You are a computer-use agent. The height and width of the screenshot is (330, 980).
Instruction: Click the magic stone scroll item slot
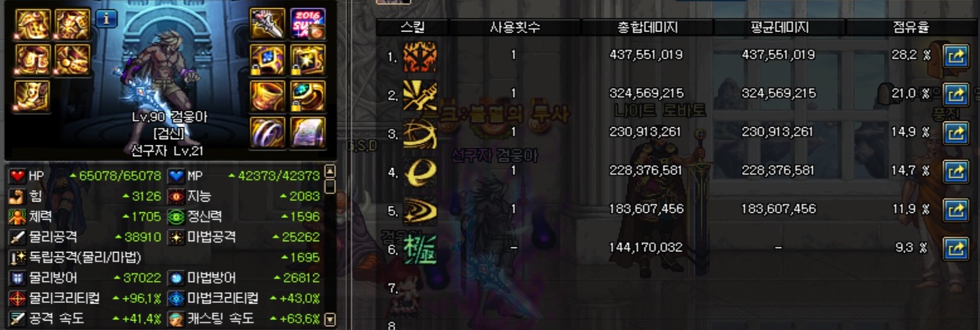307,132
